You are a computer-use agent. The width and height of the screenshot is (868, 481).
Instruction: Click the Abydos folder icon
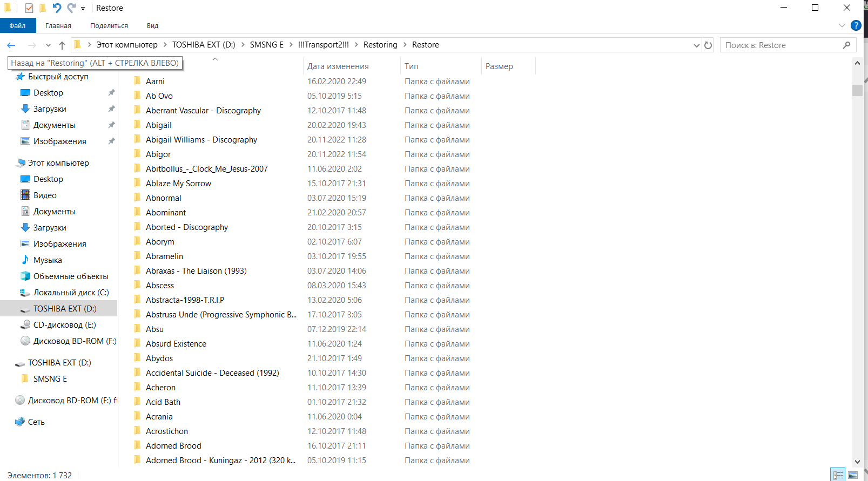coord(137,358)
